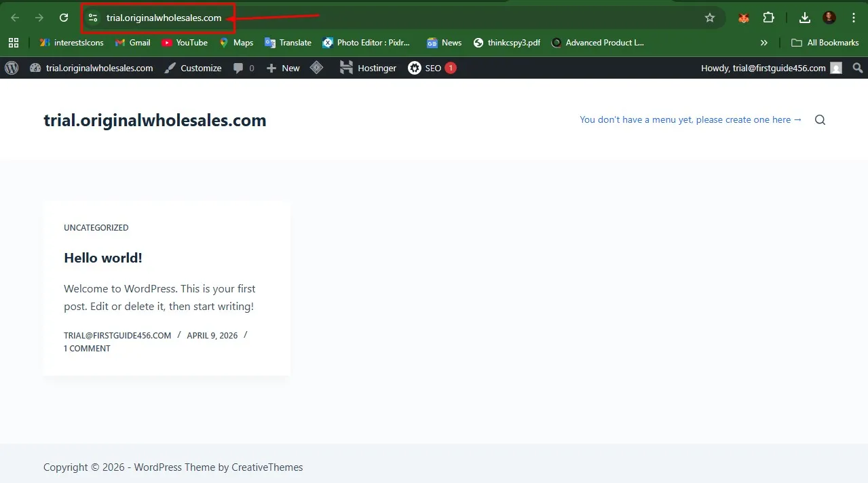Screen dimensions: 868x483
Task: Open the 1 Comment link
Action: 87,348
